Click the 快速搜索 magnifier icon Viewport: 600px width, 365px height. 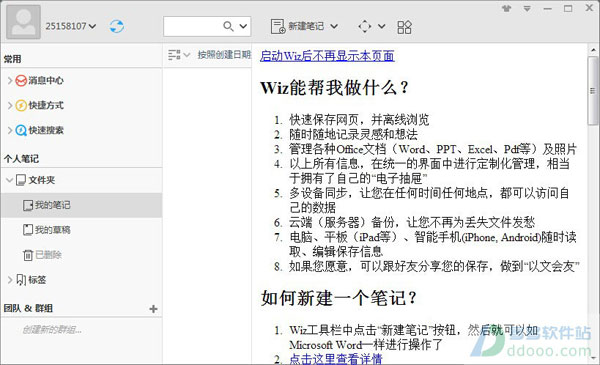21,130
